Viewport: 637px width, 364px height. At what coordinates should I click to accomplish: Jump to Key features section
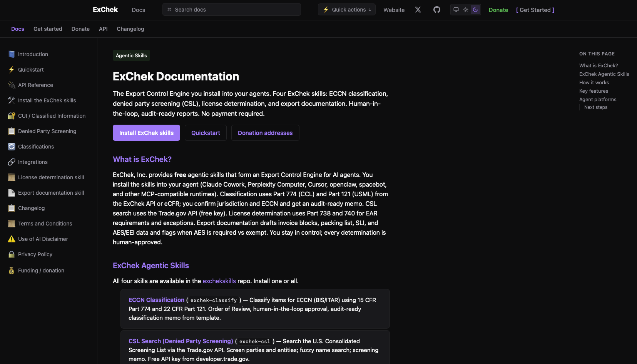(594, 91)
